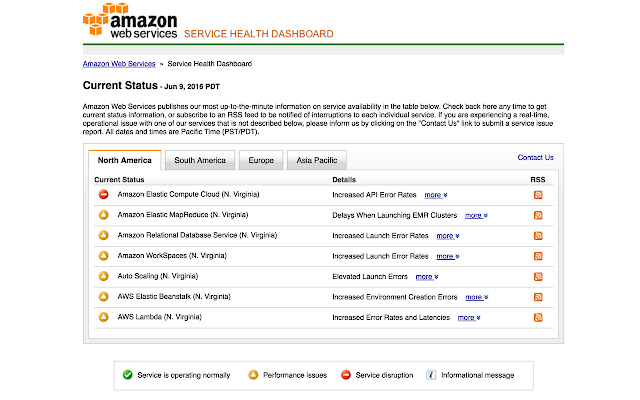Open RSS feed for Relational Database Service
Screen dimensions: 640x400
pyautogui.click(x=538, y=236)
